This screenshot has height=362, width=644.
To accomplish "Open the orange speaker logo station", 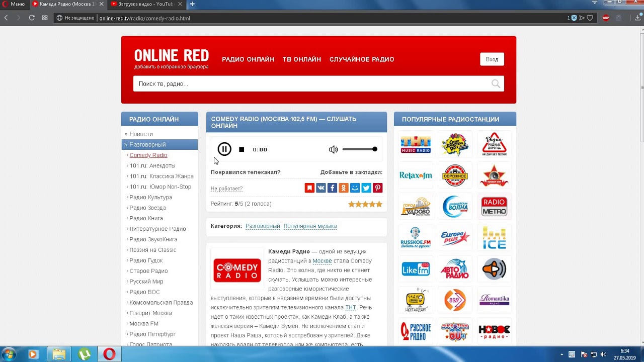I will click(x=494, y=269).
